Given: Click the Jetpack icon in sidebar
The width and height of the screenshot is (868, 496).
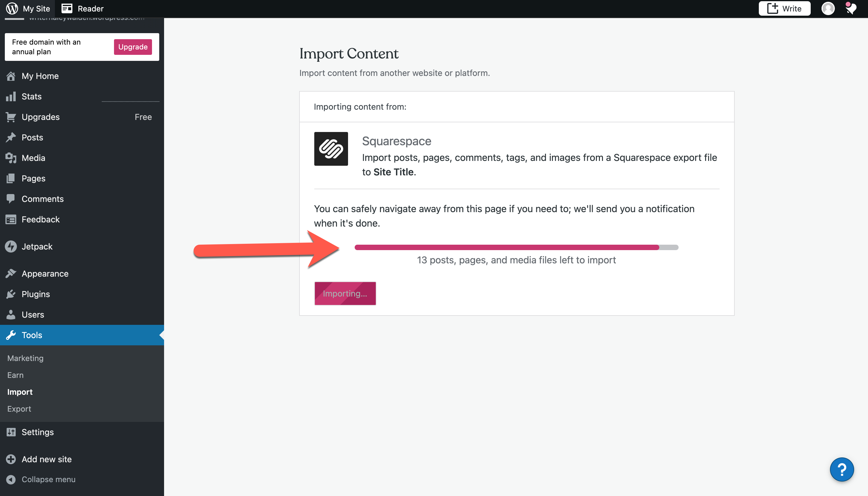Looking at the screenshot, I should tap(11, 246).
